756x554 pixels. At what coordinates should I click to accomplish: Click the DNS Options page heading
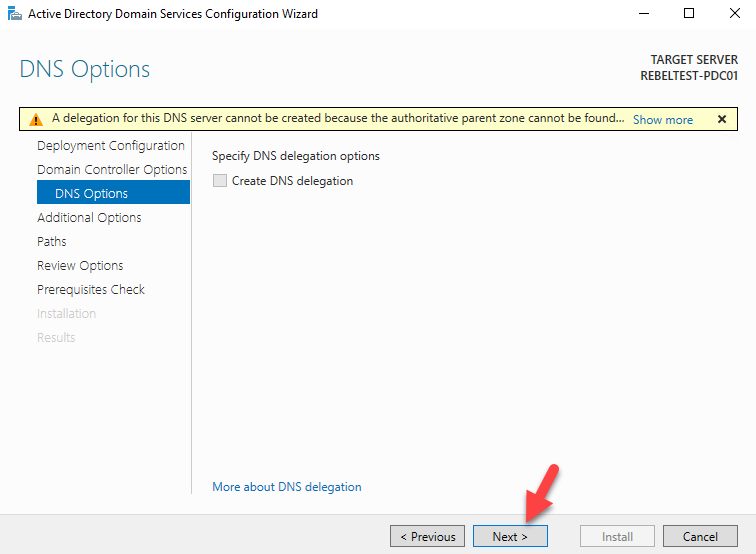85,69
